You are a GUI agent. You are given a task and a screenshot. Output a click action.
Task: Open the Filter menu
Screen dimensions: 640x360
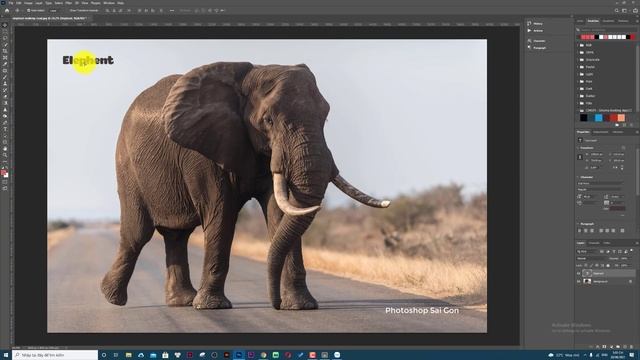click(x=69, y=3)
